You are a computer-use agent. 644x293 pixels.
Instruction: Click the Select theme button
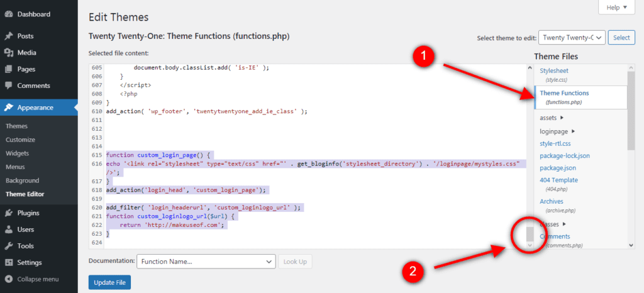(621, 37)
